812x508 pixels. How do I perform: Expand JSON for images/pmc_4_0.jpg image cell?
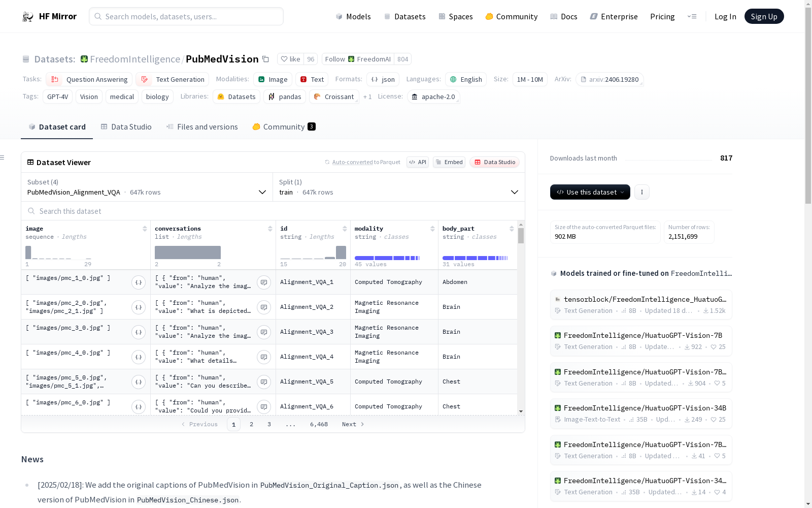click(x=139, y=357)
